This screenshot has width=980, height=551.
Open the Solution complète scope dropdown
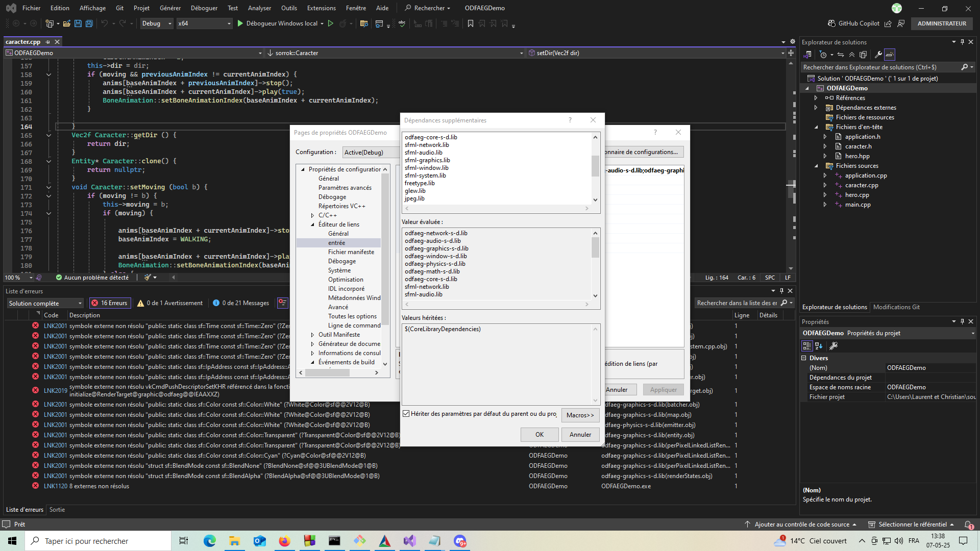(x=45, y=303)
